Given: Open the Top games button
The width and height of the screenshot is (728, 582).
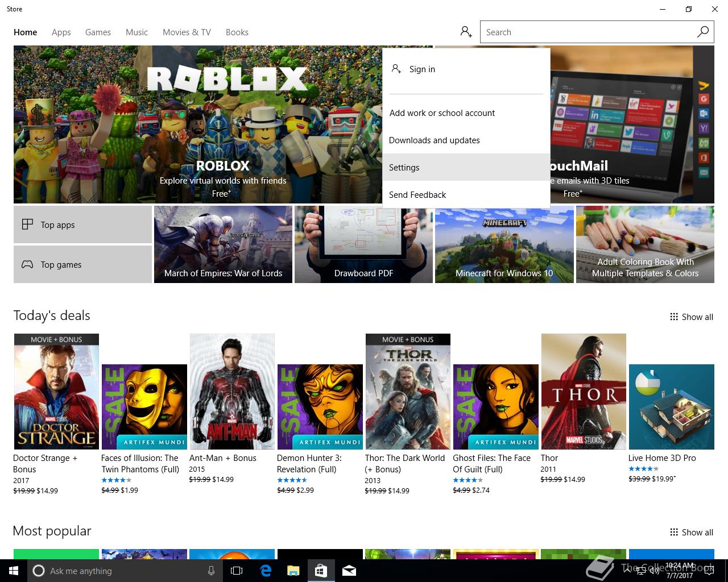Looking at the screenshot, I should [82, 264].
